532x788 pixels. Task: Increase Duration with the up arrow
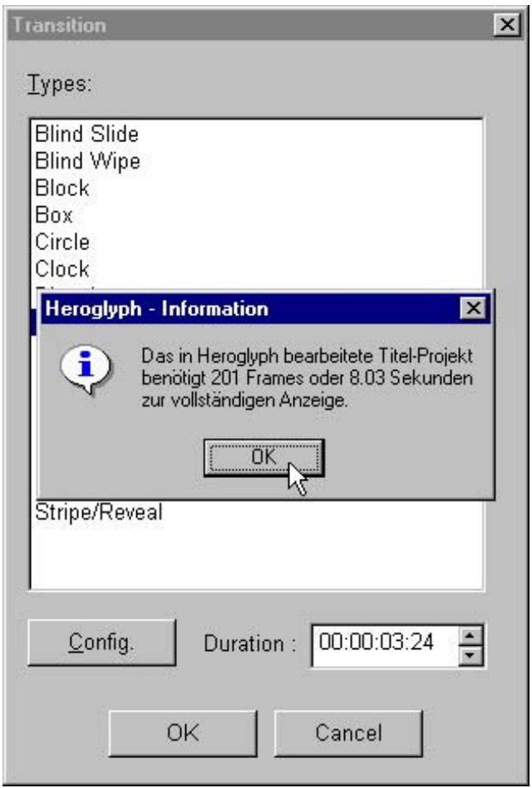(x=470, y=636)
